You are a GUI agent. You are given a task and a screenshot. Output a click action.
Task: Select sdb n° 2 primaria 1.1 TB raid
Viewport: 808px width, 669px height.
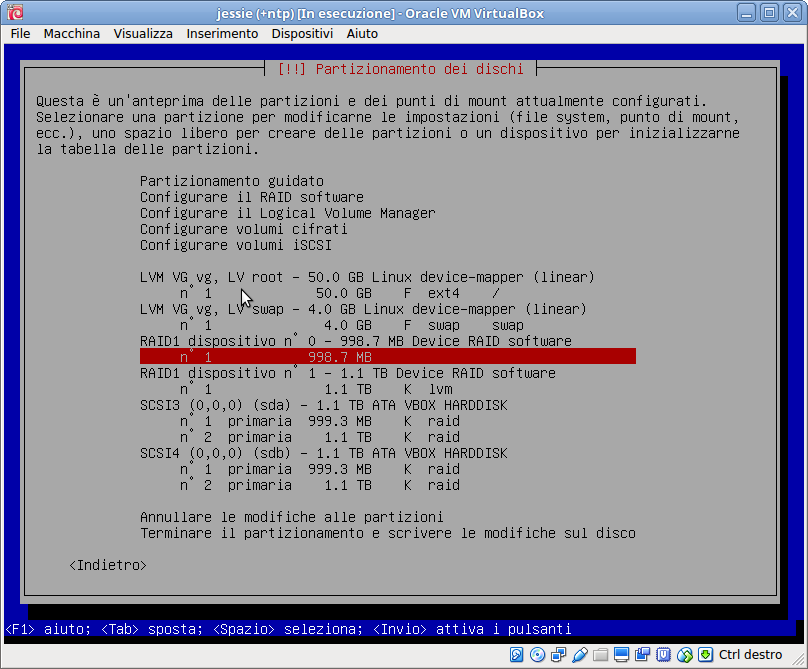319,485
